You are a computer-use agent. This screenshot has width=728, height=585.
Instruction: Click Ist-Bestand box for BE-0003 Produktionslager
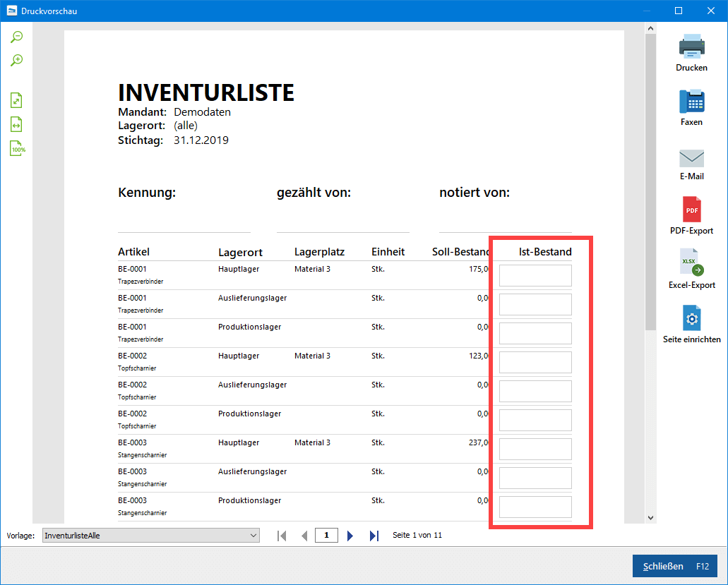[535, 507]
